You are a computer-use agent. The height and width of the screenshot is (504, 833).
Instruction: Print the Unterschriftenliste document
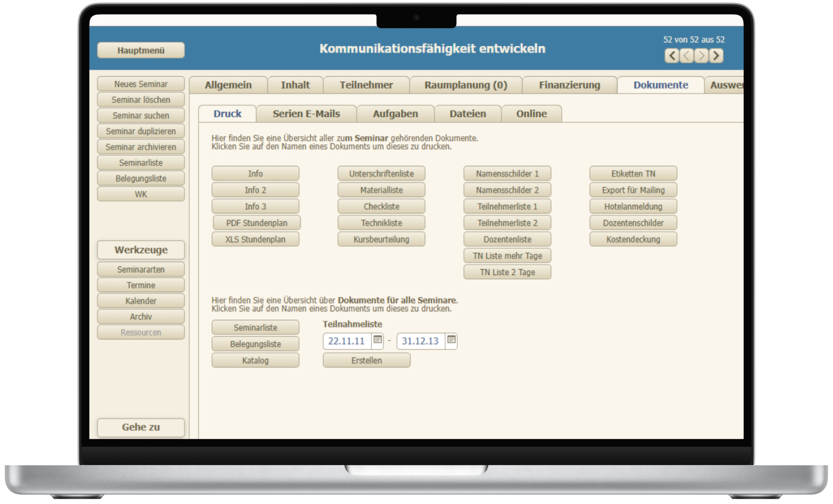(x=381, y=174)
